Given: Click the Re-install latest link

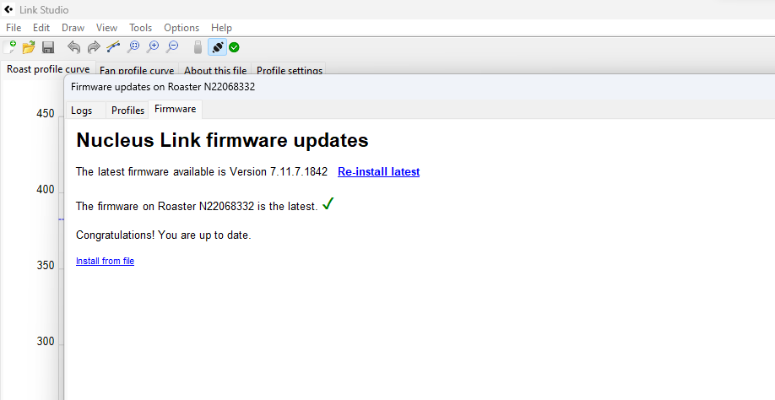Looking at the screenshot, I should pos(379,172).
